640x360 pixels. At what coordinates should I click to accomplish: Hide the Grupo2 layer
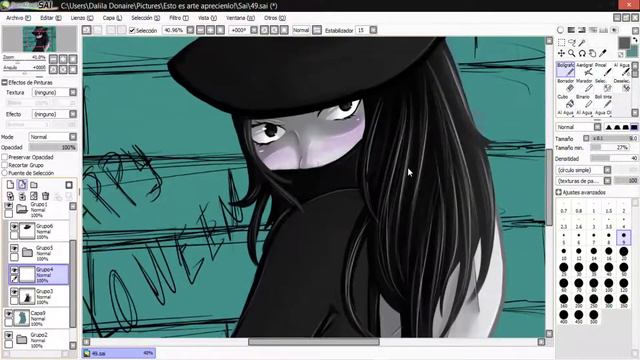pos(9,336)
